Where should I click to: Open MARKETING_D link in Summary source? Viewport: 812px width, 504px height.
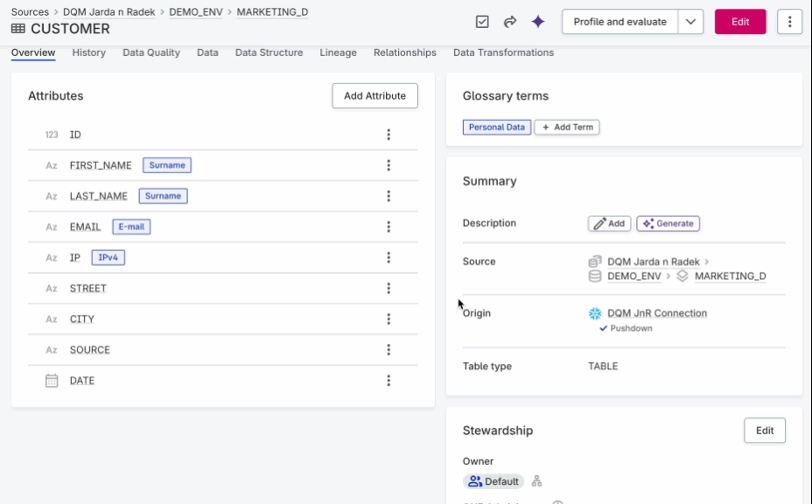point(730,276)
